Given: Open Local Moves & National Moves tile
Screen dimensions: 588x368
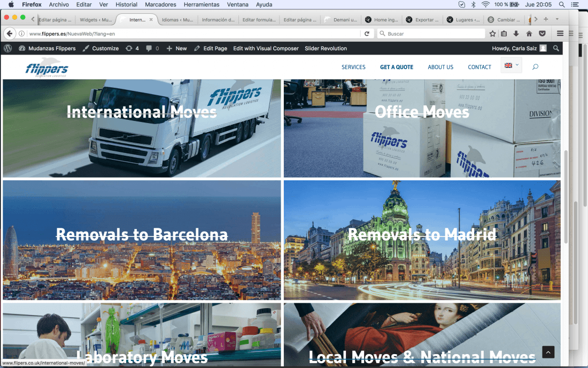Looking at the screenshot, I should tap(422, 335).
